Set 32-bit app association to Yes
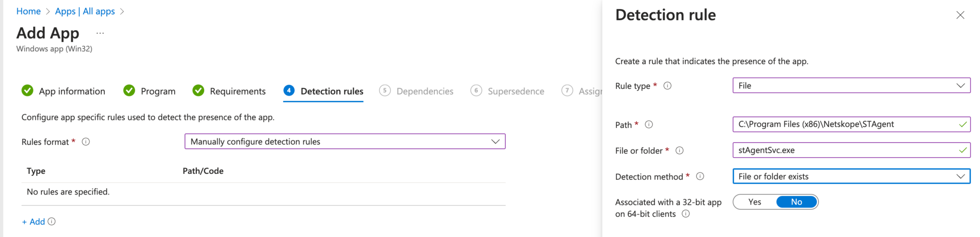 [x=755, y=202]
